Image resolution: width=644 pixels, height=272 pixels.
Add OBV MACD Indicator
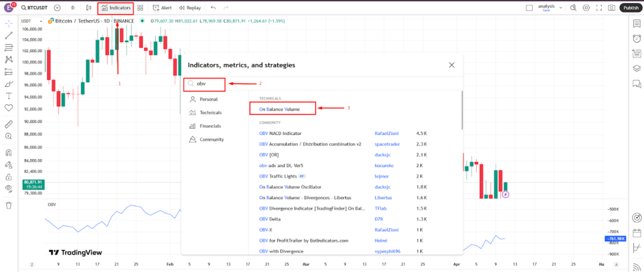pyautogui.click(x=280, y=133)
